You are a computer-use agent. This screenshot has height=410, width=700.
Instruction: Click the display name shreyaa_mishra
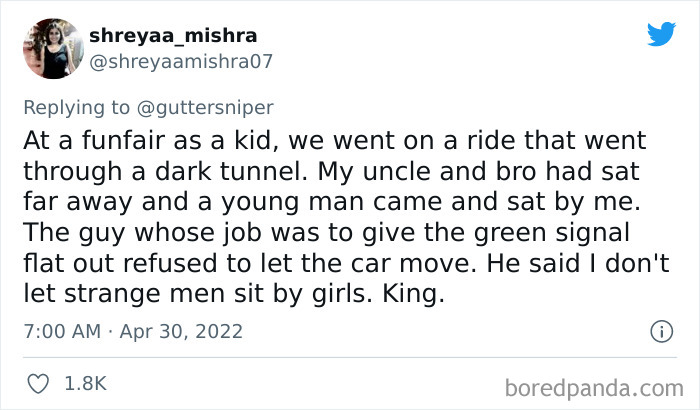click(173, 36)
